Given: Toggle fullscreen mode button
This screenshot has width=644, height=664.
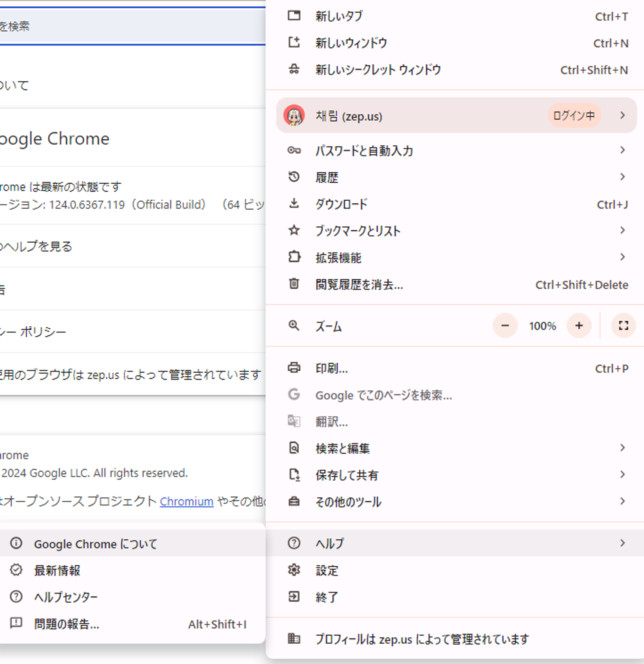Looking at the screenshot, I should [623, 326].
